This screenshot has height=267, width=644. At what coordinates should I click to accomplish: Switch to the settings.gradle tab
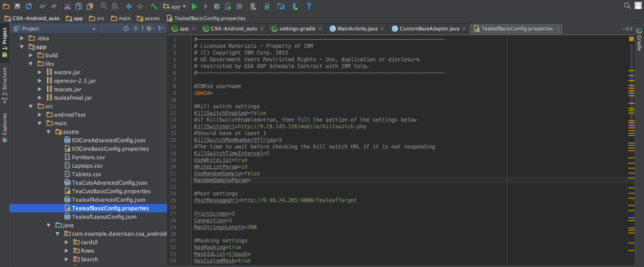297,28
